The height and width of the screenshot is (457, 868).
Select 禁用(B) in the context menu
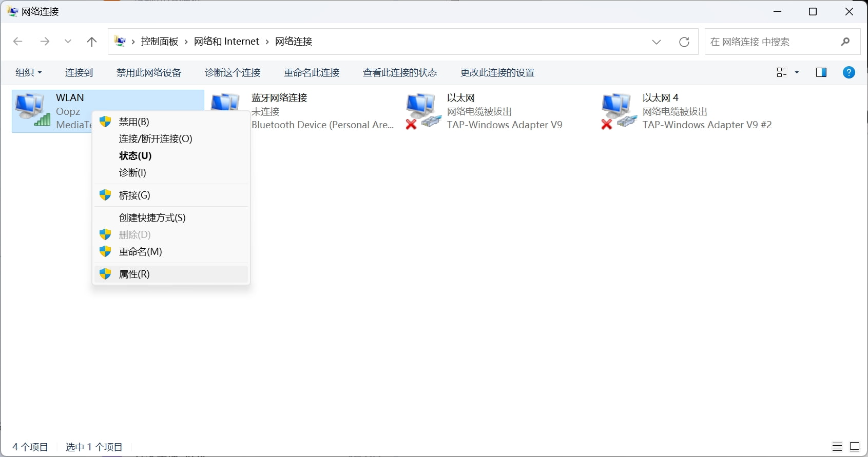click(133, 122)
